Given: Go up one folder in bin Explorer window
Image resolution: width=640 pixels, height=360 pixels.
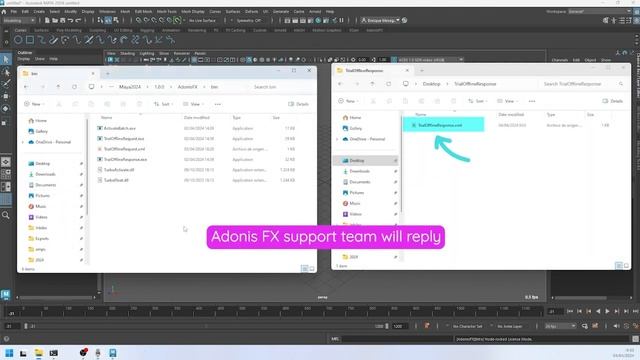Looking at the screenshot, I should (x=58, y=87).
